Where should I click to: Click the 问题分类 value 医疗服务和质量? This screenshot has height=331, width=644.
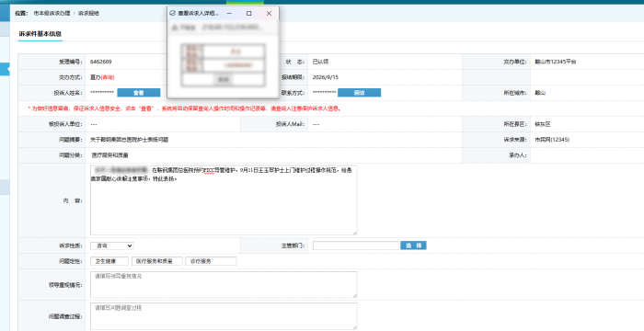(x=109, y=155)
